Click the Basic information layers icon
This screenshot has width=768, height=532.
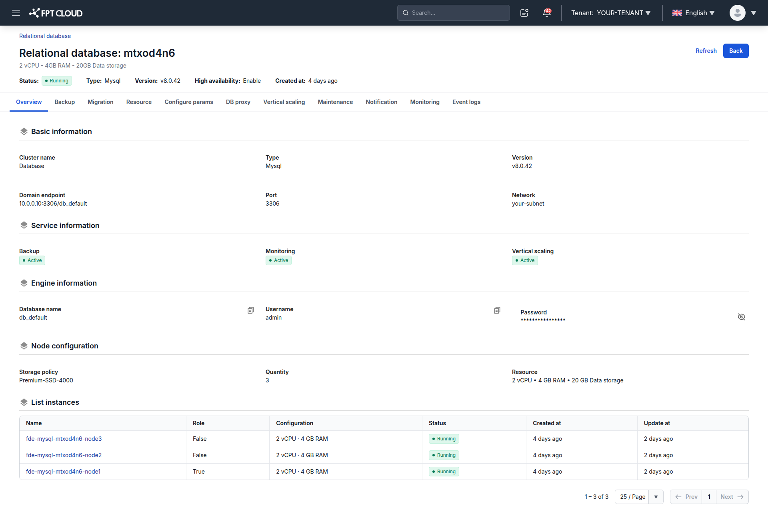(x=24, y=132)
